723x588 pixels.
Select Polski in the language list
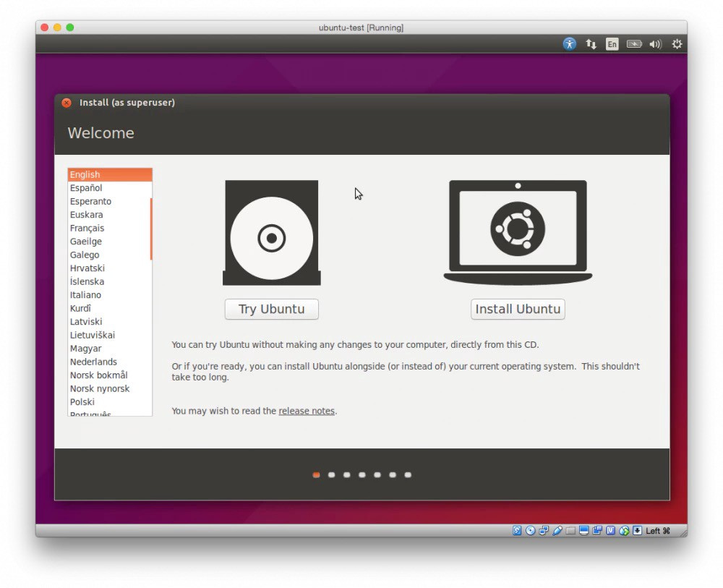click(x=110, y=402)
